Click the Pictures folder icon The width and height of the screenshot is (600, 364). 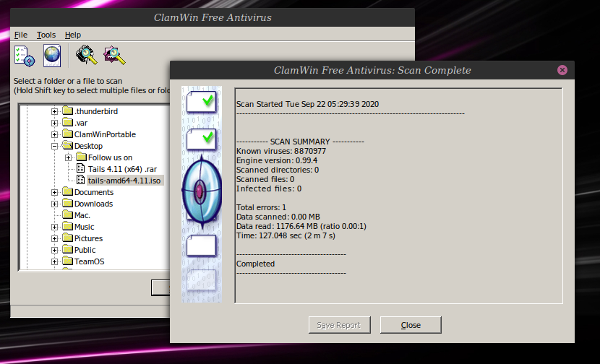(x=67, y=238)
